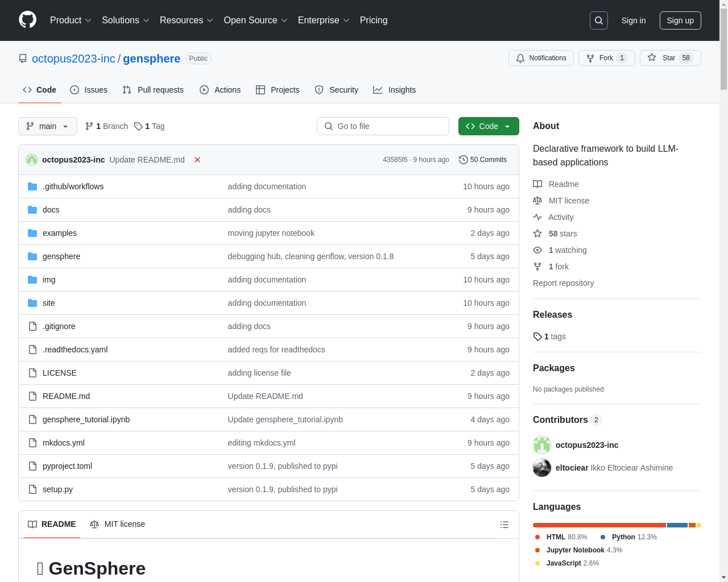The width and height of the screenshot is (728, 582).
Task: Open the Pricing page
Action: coord(374,20)
